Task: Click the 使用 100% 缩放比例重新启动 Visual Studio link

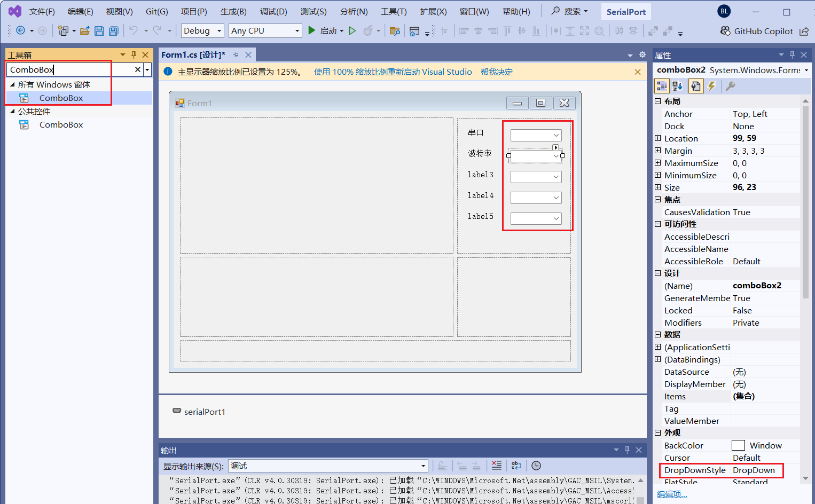Action: [x=393, y=72]
